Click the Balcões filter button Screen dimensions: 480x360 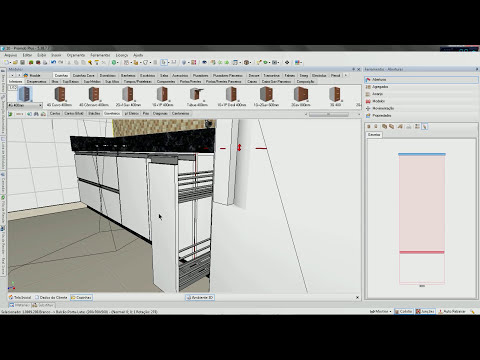pos(94,114)
